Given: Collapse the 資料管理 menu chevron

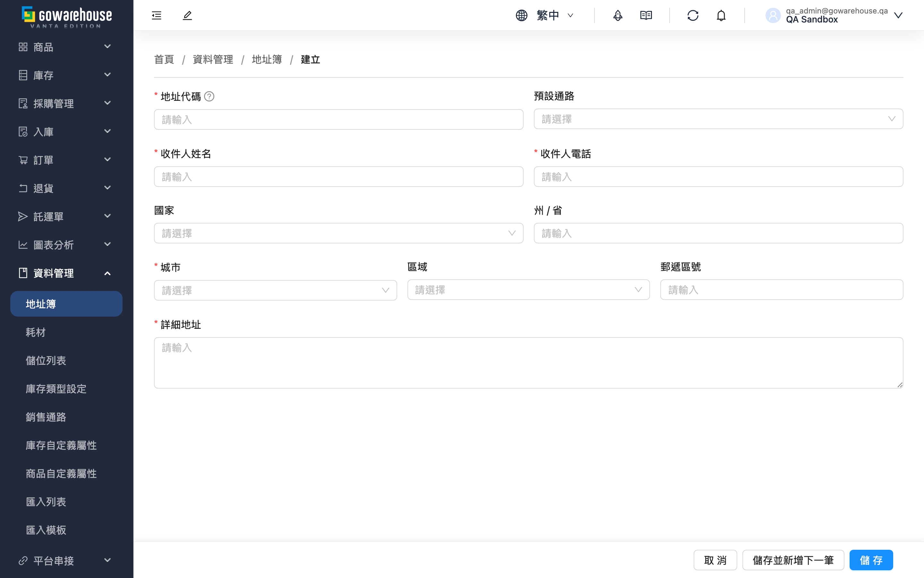Looking at the screenshot, I should coord(108,273).
